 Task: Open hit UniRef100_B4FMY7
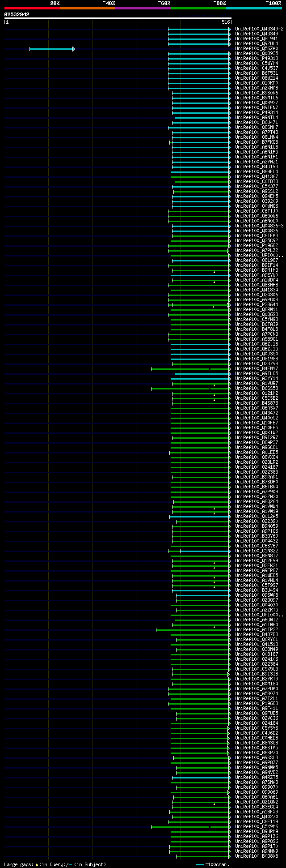257,369
